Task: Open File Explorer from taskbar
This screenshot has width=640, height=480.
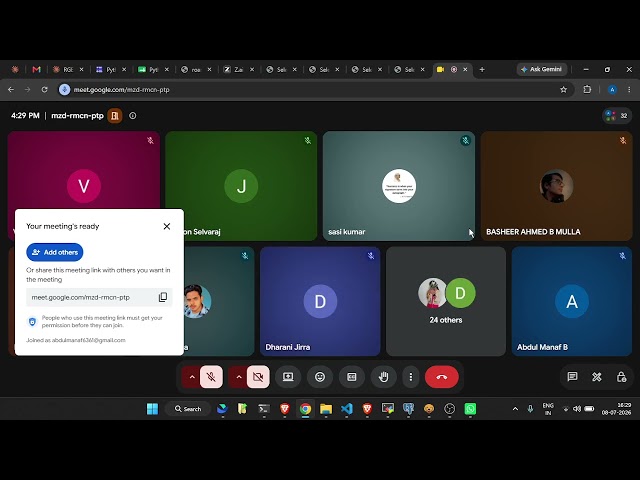Action: [326, 409]
